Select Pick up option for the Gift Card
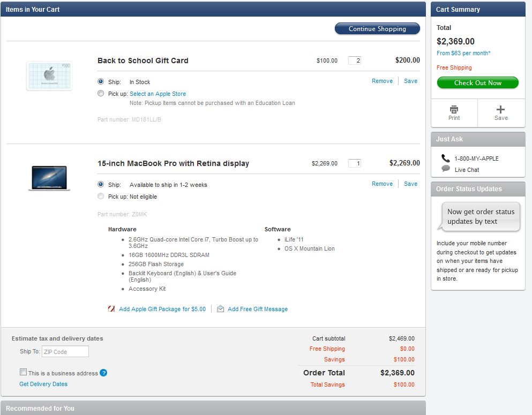Image resolution: width=532 pixels, height=415 pixels. (101, 93)
